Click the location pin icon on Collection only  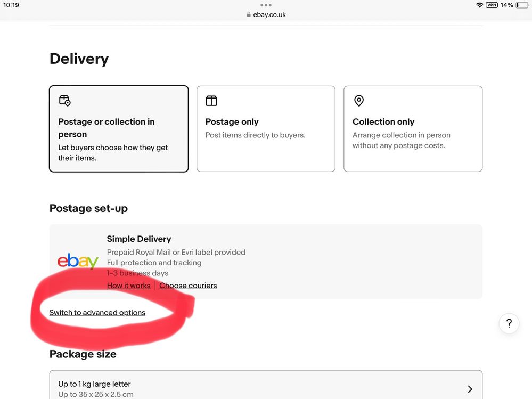[359, 101]
